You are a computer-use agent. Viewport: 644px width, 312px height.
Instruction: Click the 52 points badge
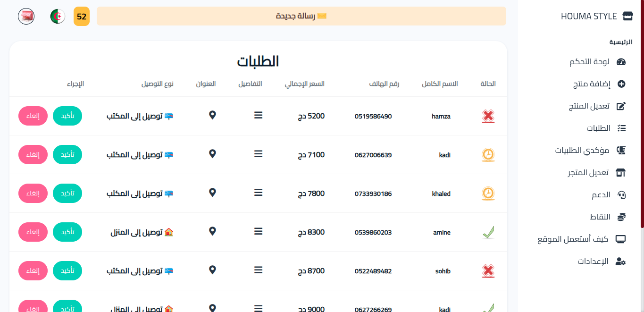tap(82, 17)
